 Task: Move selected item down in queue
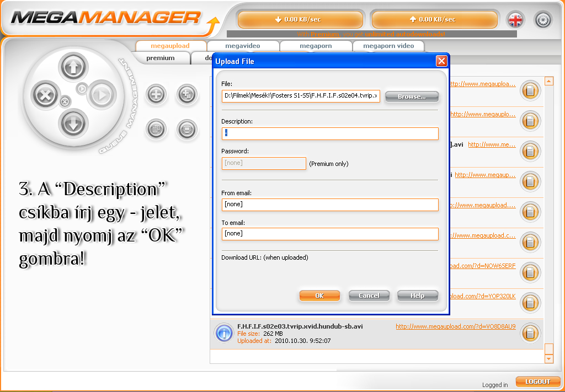coord(74,124)
